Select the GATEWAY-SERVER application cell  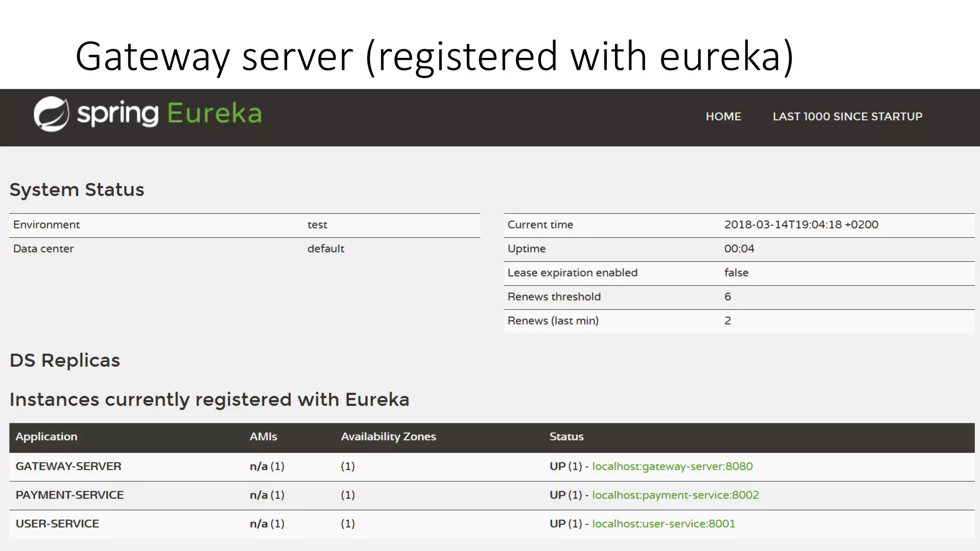[68, 466]
